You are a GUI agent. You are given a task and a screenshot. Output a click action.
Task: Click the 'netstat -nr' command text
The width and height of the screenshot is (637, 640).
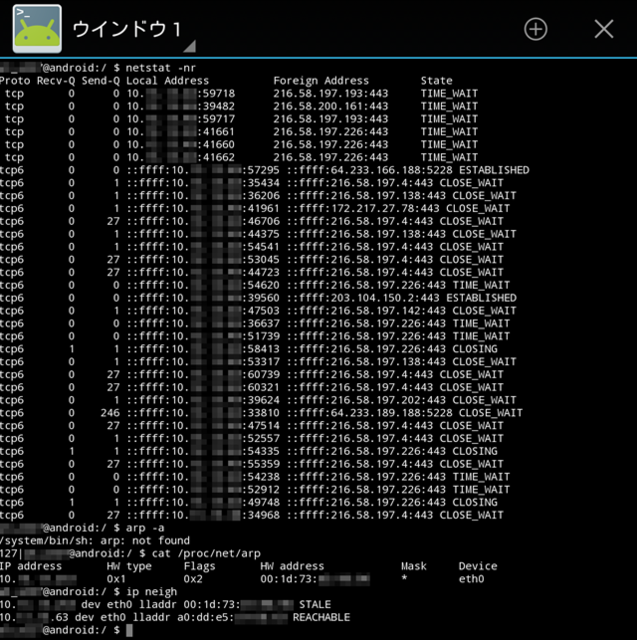point(160,68)
